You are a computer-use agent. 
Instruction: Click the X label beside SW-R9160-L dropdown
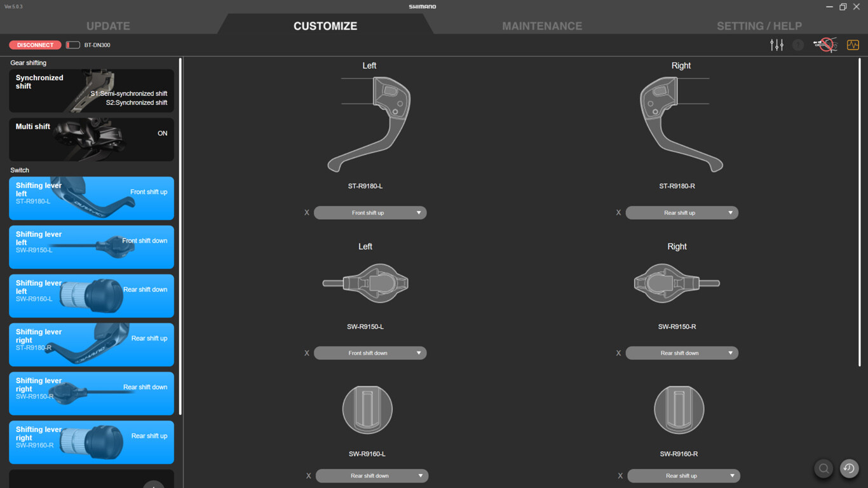coord(309,476)
